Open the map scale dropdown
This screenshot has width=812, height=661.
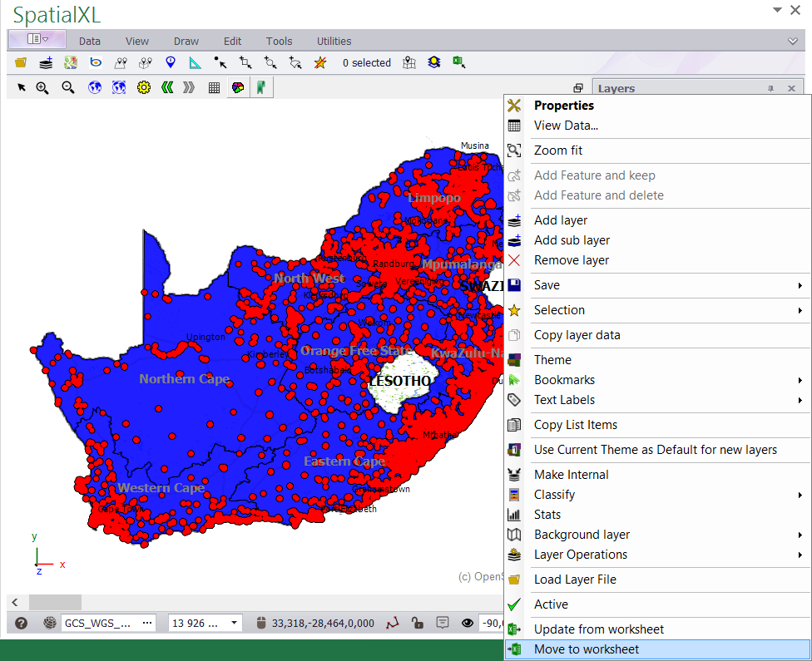(235, 623)
